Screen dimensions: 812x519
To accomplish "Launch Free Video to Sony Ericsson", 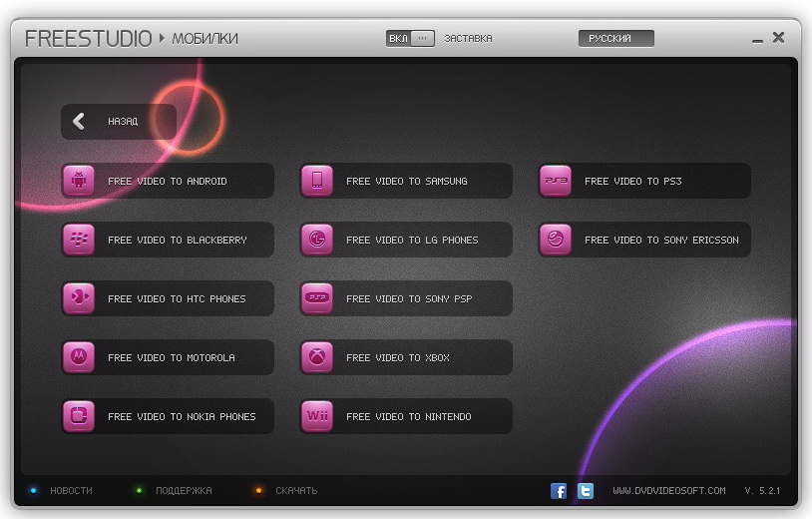I will click(644, 240).
